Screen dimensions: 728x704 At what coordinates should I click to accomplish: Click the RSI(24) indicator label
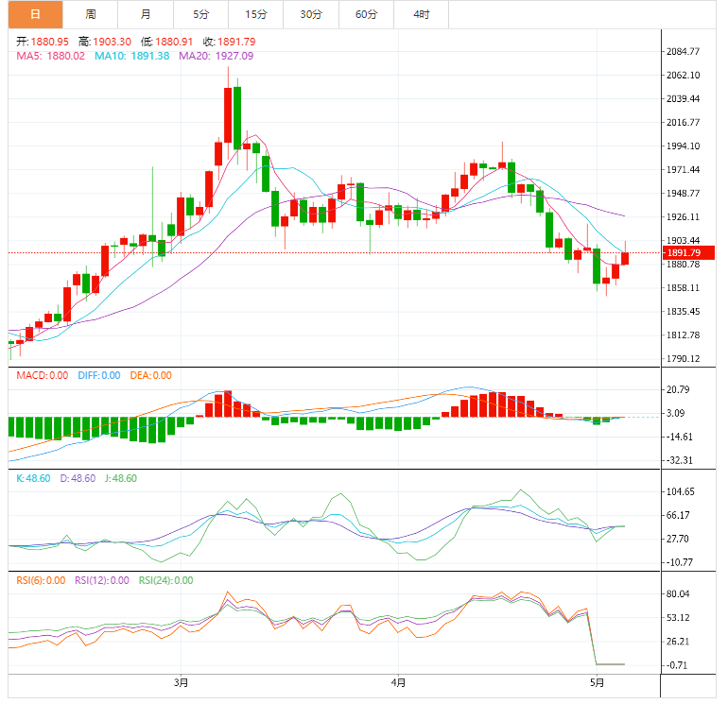point(165,580)
